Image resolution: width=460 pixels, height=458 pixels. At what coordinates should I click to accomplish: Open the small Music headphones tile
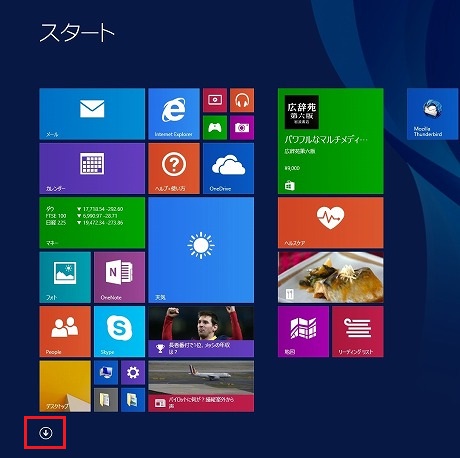click(242, 100)
